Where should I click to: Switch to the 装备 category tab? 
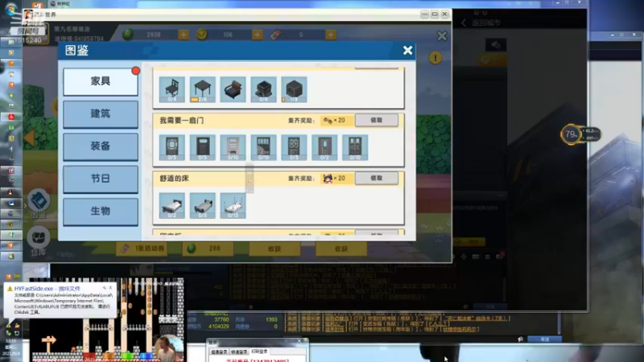pos(101,146)
